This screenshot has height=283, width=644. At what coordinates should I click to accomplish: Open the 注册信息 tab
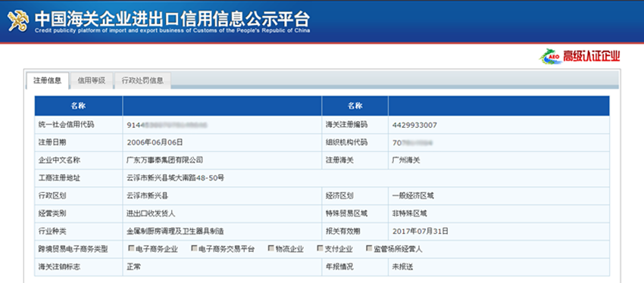(47, 80)
